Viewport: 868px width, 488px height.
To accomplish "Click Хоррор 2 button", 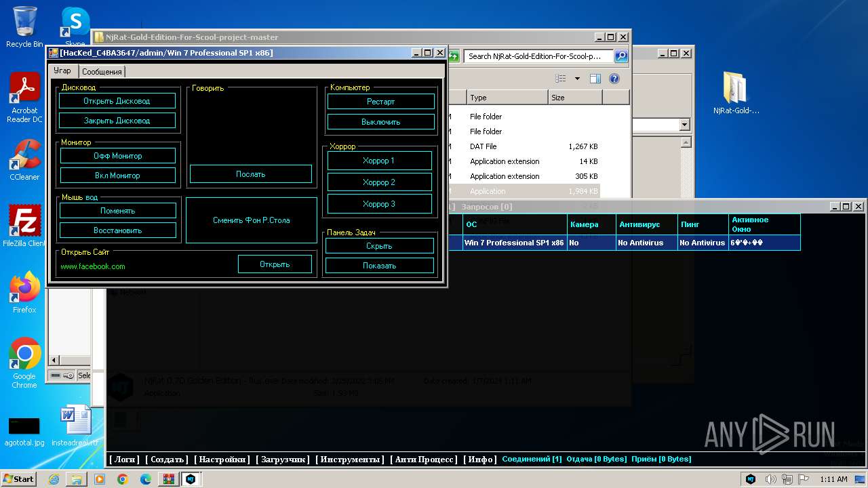I will [380, 182].
